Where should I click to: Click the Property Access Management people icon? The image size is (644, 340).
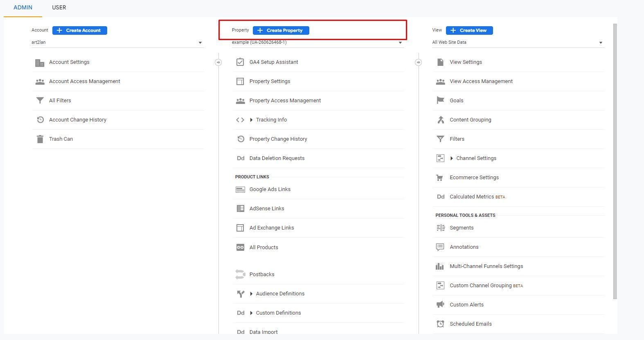point(240,101)
